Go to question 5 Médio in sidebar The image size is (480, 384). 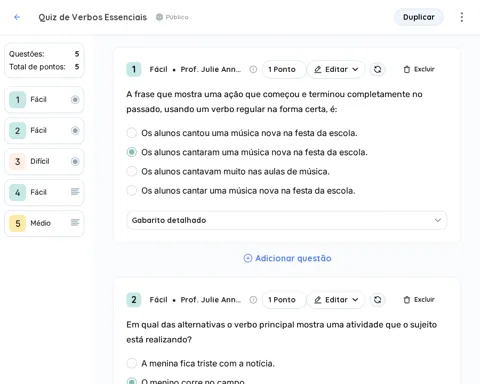44,223
